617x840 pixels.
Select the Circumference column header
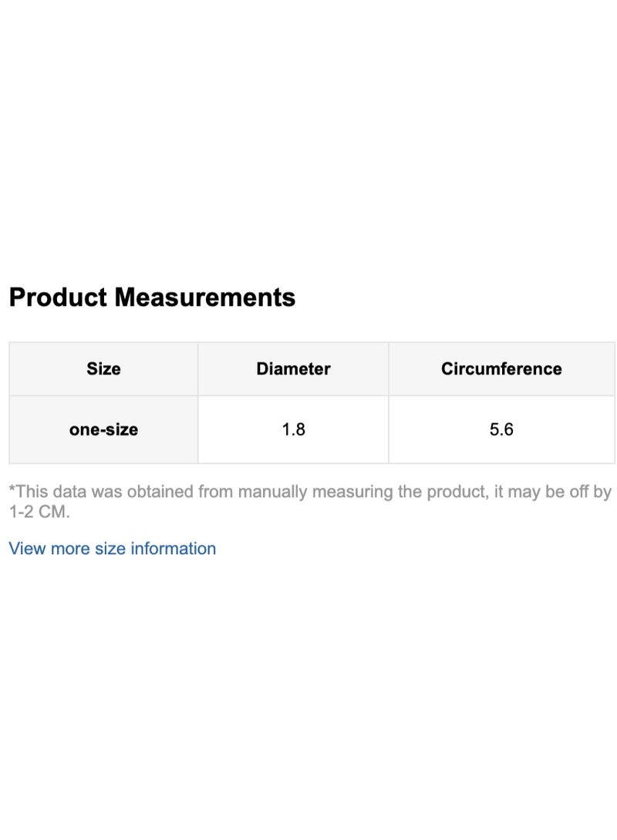click(x=501, y=369)
